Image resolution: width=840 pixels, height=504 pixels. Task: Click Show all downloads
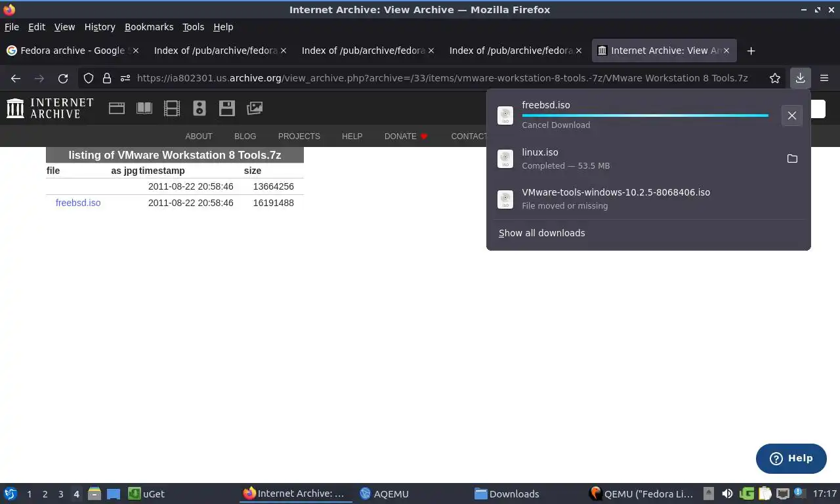(541, 233)
